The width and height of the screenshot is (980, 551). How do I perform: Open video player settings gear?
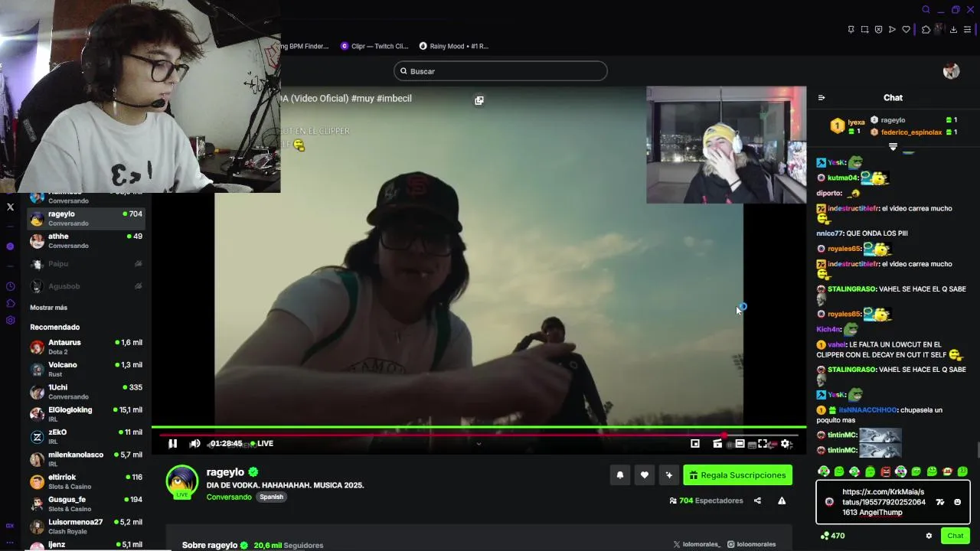[785, 444]
